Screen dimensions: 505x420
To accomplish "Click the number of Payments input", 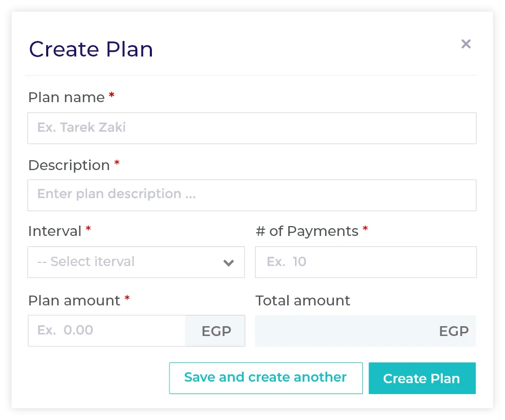I will click(366, 262).
